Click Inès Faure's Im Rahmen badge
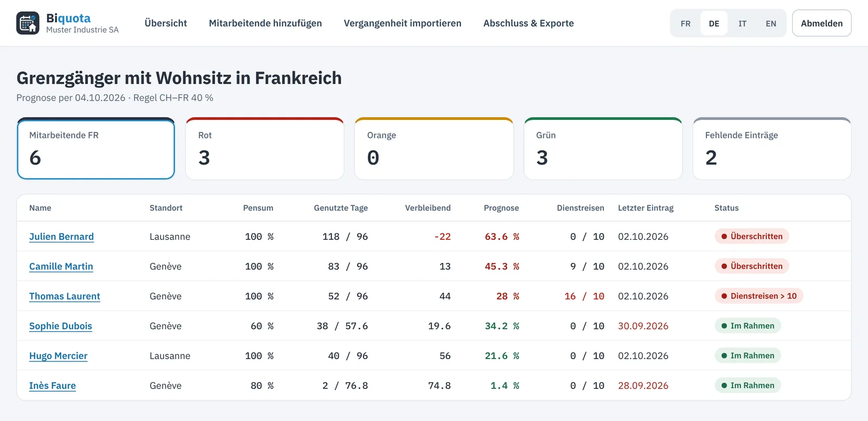Image resolution: width=868 pixels, height=421 pixels. pyautogui.click(x=748, y=386)
